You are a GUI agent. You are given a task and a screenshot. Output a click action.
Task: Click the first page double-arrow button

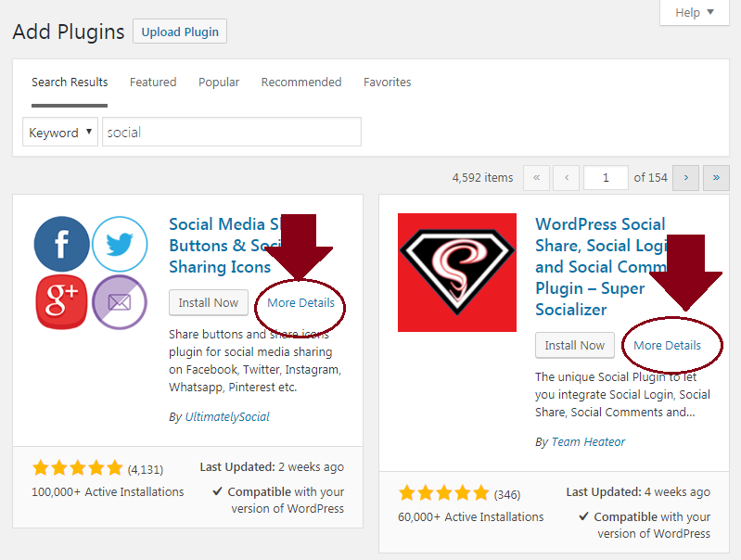click(x=536, y=177)
